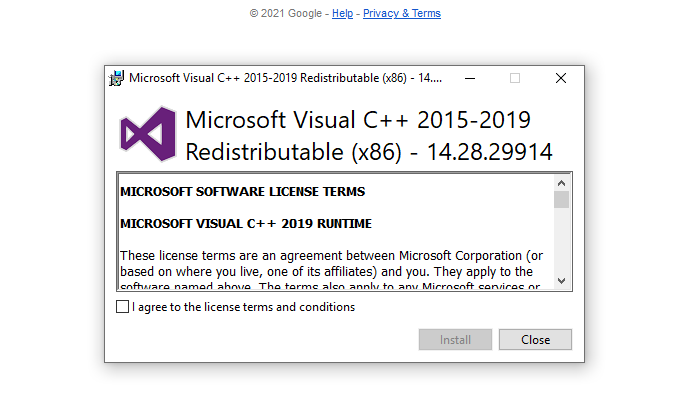Click the 'Redistributable (x86) - 14.28.29914' heading
Image resolution: width=677 pixels, height=411 pixels.
click(x=369, y=152)
